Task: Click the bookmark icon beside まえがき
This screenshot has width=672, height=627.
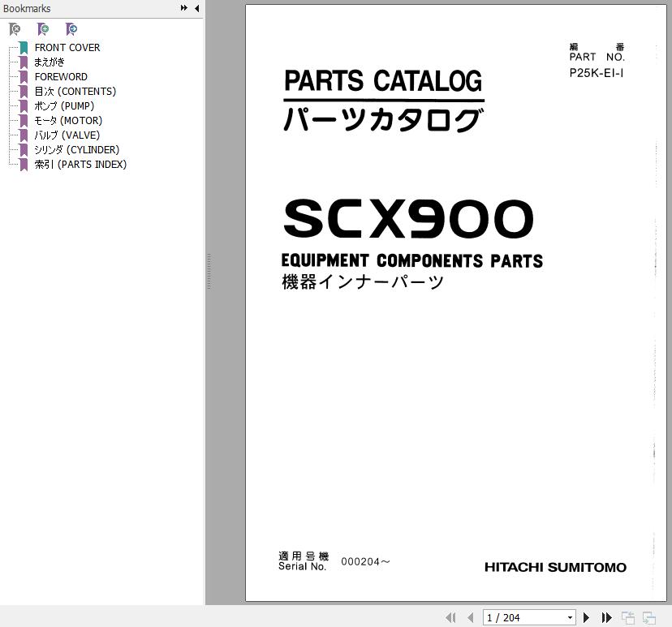Action: (x=24, y=62)
